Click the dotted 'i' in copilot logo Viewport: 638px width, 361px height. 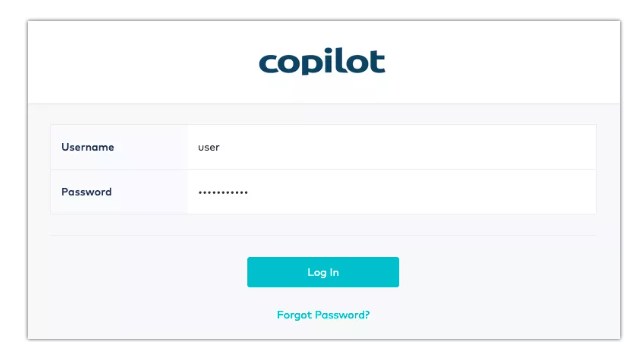pos(330,61)
